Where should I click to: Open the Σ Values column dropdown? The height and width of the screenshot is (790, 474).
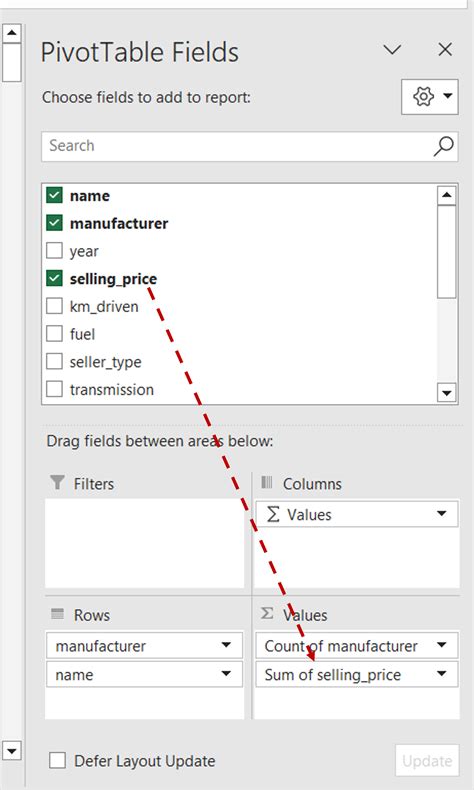pos(442,514)
